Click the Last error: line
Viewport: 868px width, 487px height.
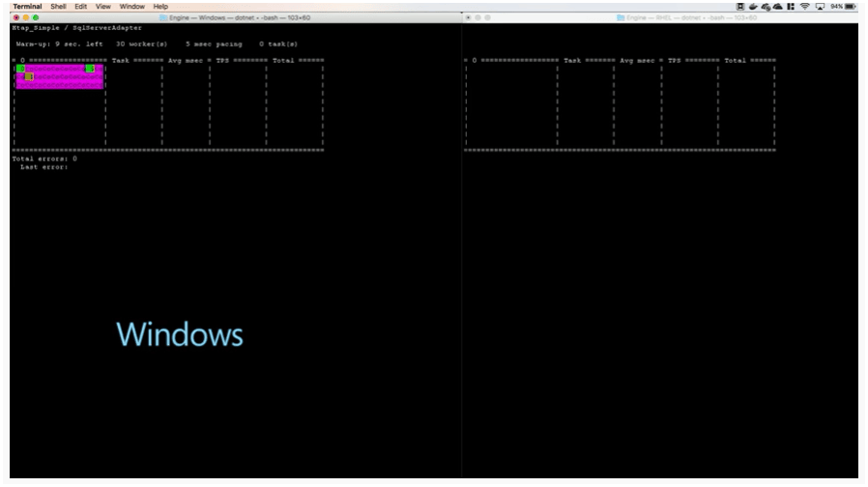tap(43, 167)
